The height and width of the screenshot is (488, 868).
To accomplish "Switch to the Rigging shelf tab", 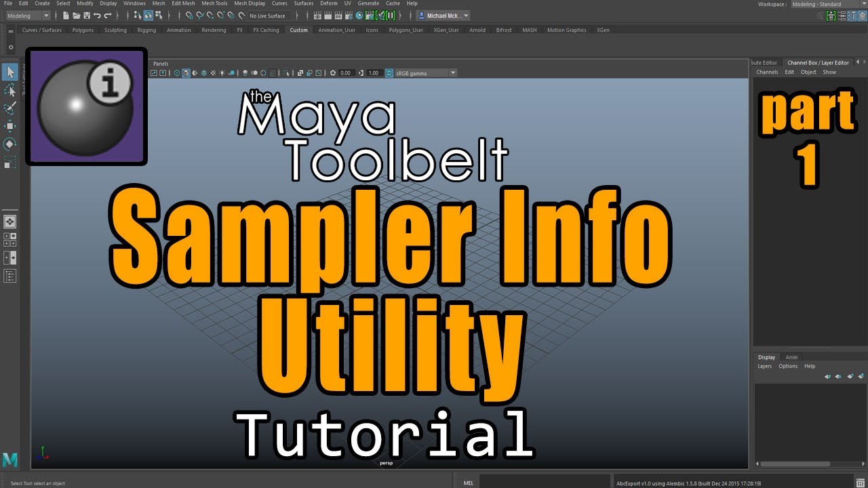I will coord(146,30).
